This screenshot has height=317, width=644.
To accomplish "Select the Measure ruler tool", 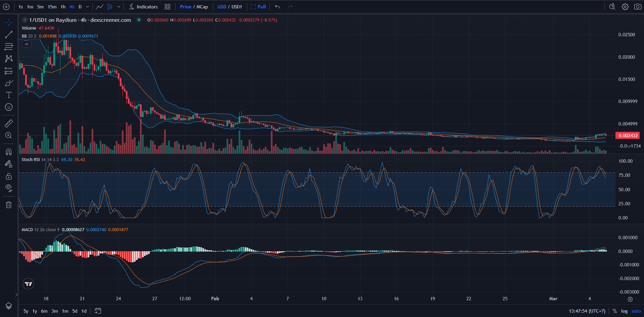I will pos(8,123).
